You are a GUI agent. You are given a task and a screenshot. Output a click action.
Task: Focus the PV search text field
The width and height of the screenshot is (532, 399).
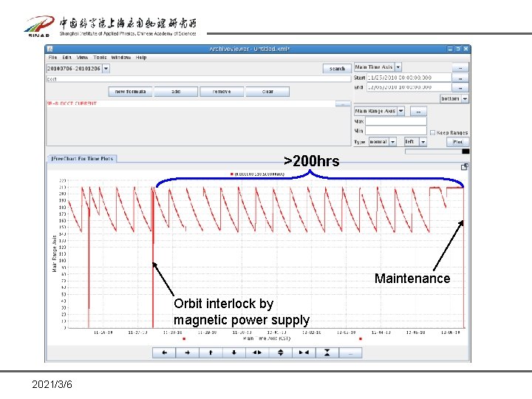point(199,79)
